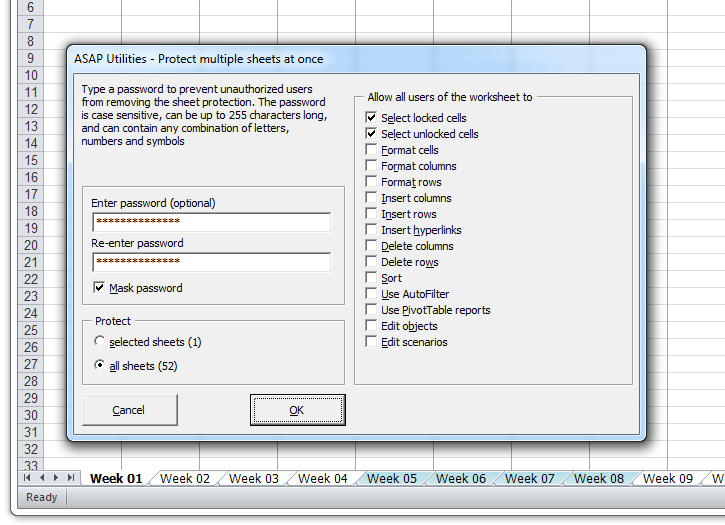Viewport: 725px width, 525px height.
Task: Select row 7 header in worksheet
Action: [x=31, y=24]
